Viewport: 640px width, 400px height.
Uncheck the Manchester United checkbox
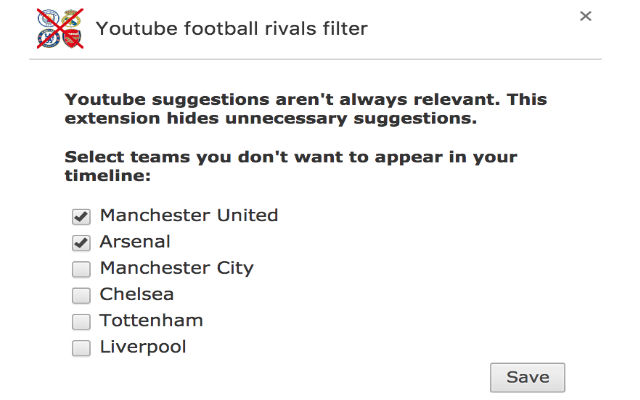tap(81, 216)
